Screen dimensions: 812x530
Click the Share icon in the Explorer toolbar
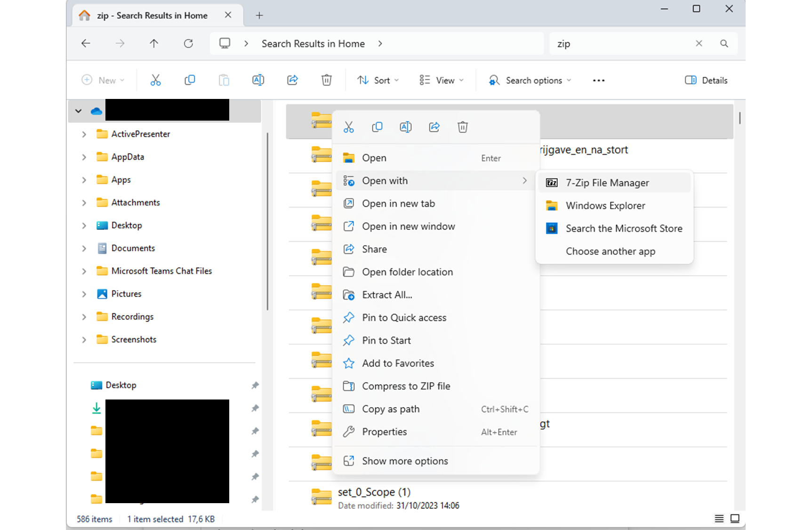tap(292, 80)
